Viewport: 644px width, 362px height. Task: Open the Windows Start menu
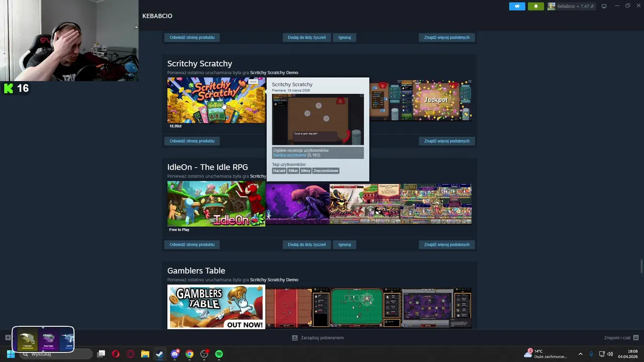tap(10, 354)
